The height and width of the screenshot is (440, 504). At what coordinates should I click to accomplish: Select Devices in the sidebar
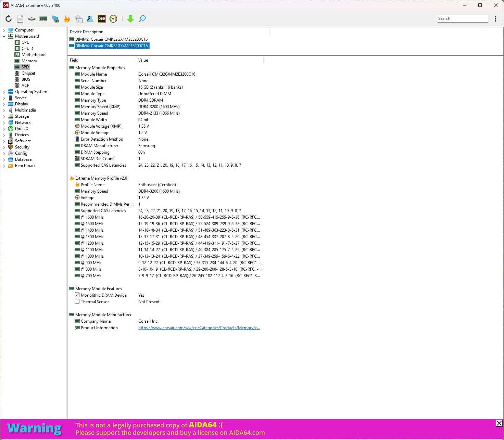point(22,135)
